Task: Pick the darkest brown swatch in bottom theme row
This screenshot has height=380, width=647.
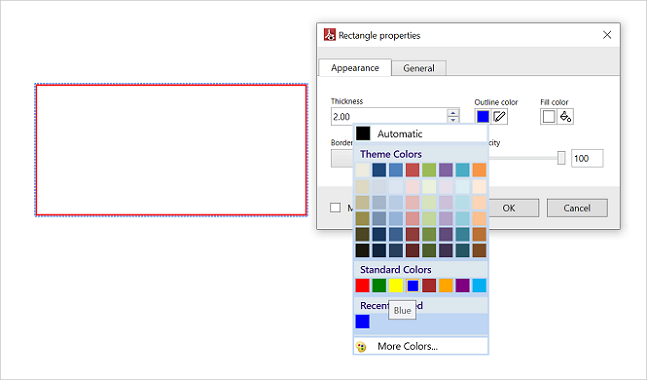Action: 479,250
